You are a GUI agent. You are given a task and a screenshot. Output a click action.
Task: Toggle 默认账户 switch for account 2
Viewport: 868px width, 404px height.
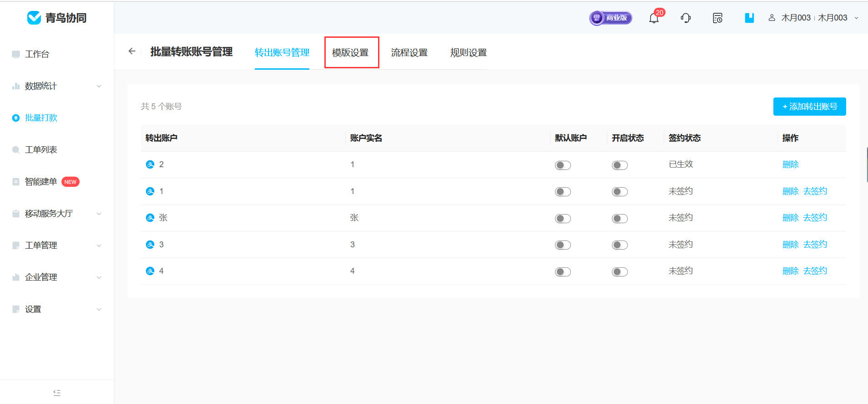[563, 165]
